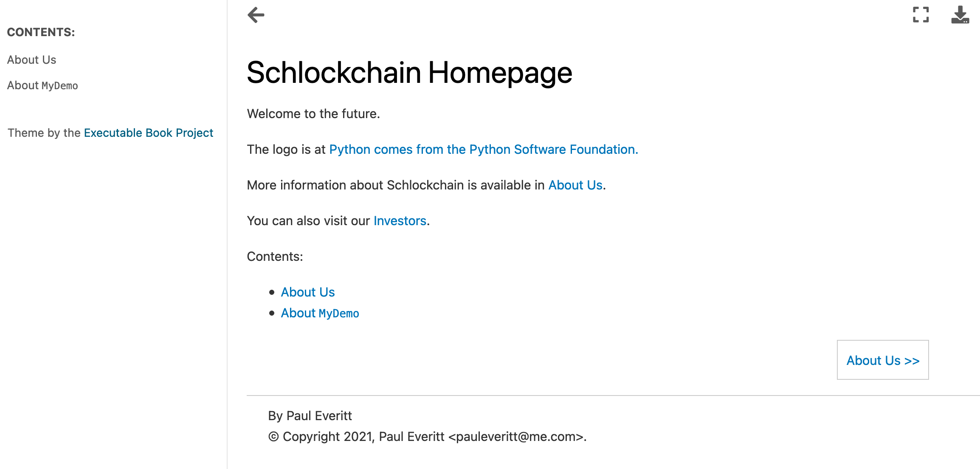Viewport: 980px width, 469px height.
Task: Toggle fullscreen mode icon
Action: click(x=921, y=15)
